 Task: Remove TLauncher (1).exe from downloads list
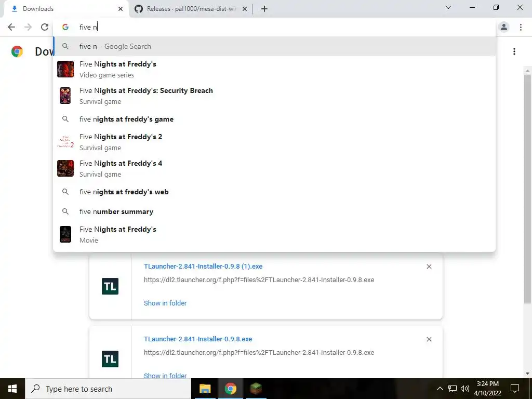(429, 267)
